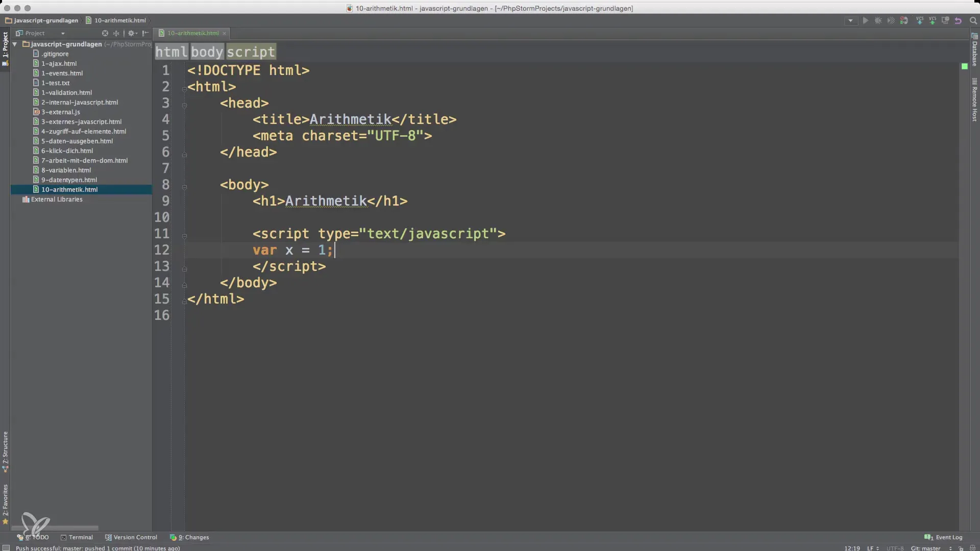Click scroll from source target icon
980x551 pixels.
coord(105,33)
